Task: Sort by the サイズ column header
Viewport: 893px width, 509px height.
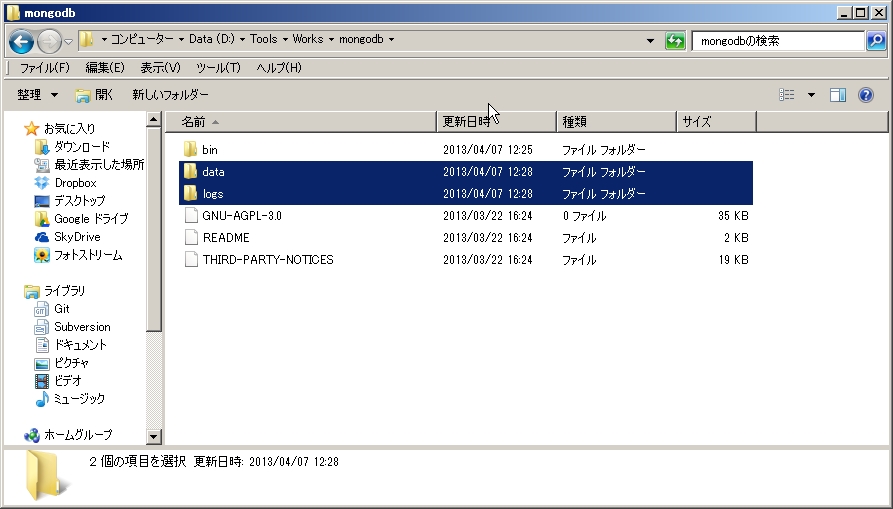Action: pyautogui.click(x=717, y=122)
